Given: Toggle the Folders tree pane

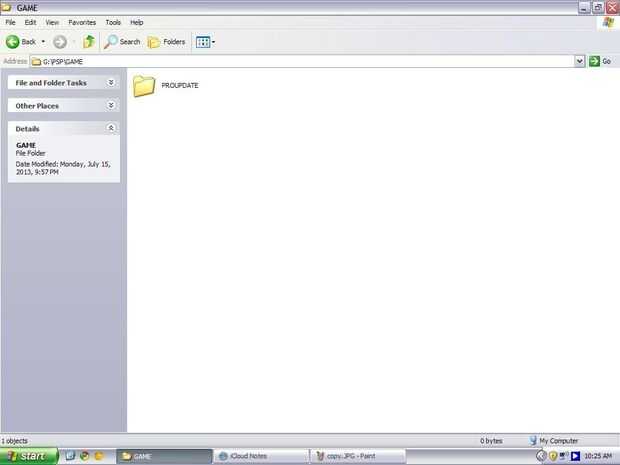Looking at the screenshot, I should click(166, 42).
